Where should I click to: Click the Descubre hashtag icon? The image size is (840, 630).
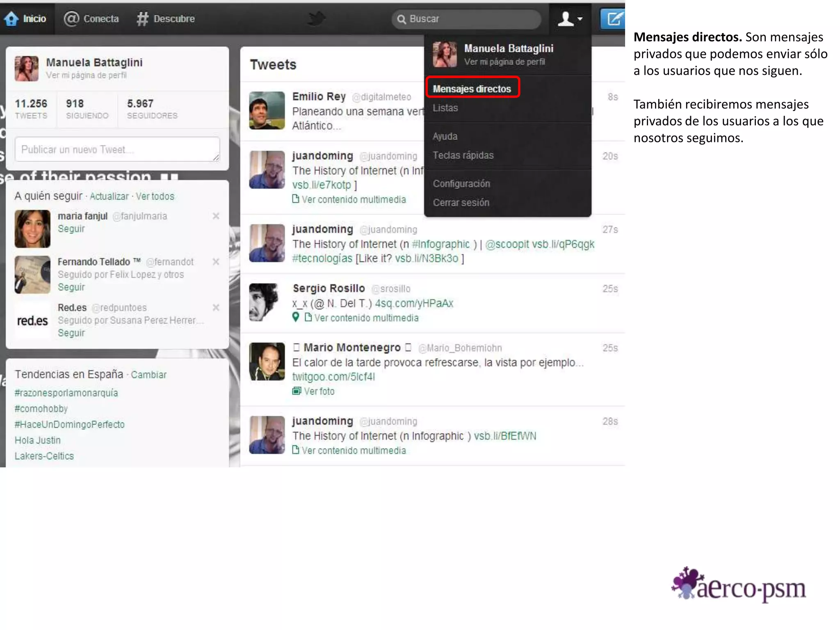click(142, 19)
